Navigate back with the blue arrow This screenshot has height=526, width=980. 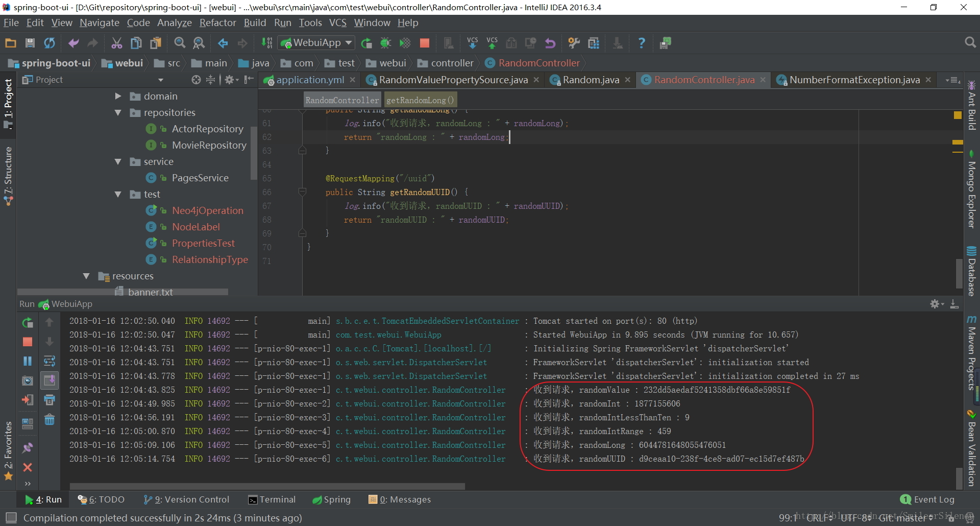[x=223, y=43]
